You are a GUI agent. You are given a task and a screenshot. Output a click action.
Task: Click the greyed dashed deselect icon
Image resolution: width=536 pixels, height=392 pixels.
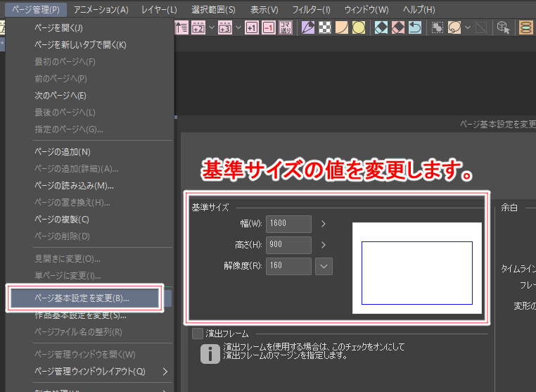[x=481, y=27]
